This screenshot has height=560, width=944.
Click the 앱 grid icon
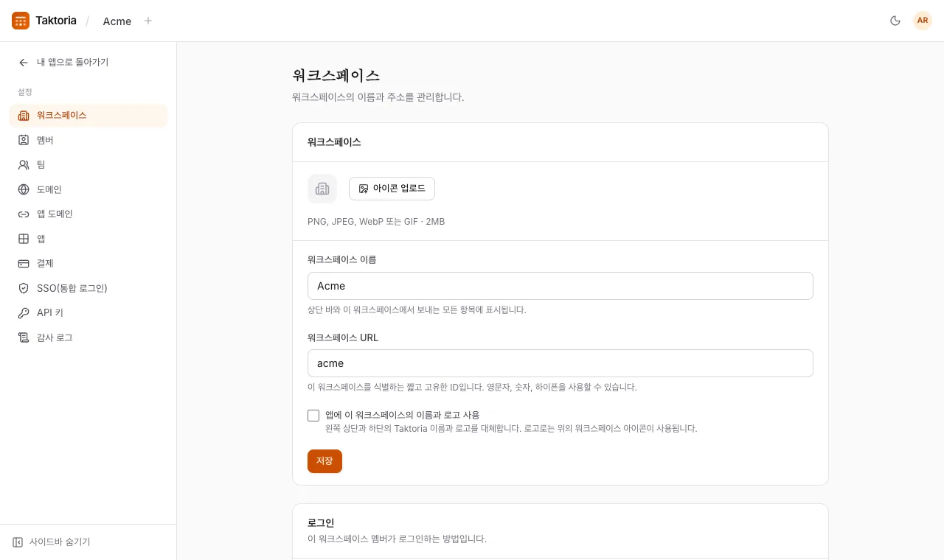pyautogui.click(x=24, y=239)
